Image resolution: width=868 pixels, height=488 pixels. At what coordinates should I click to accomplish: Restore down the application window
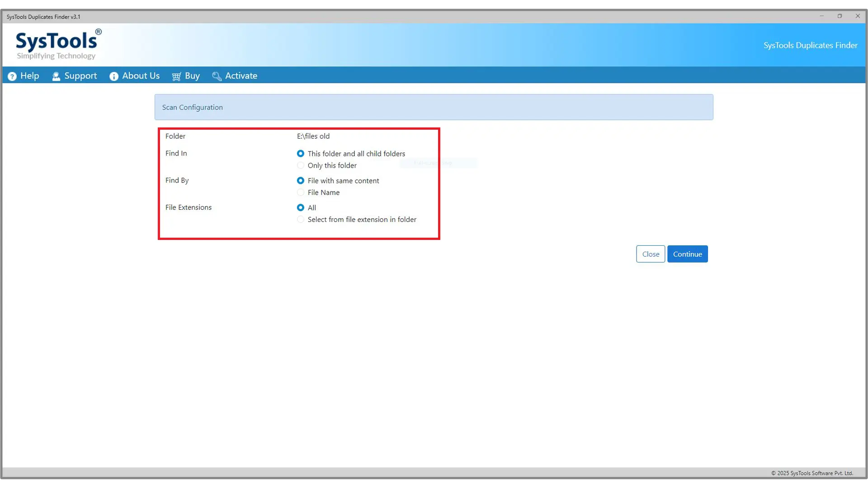[x=840, y=16]
